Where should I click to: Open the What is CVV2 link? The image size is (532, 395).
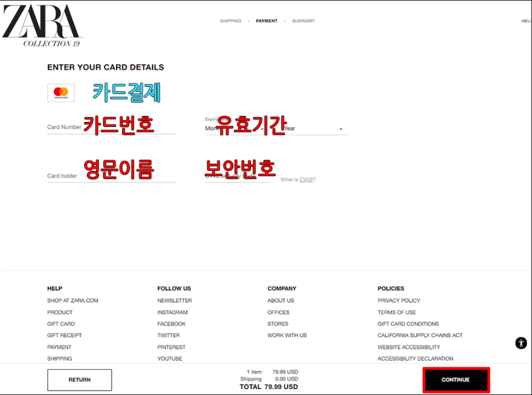point(298,180)
